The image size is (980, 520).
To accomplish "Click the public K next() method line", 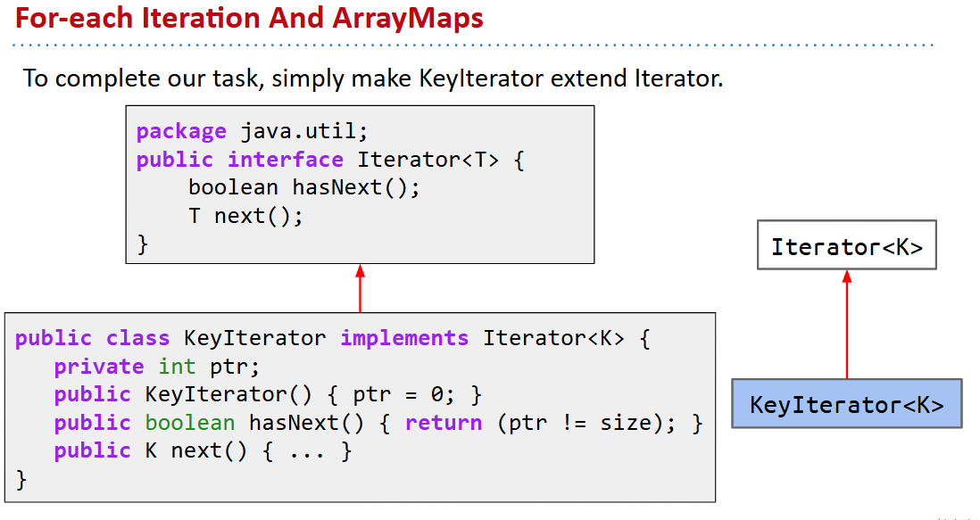I will [x=203, y=450].
